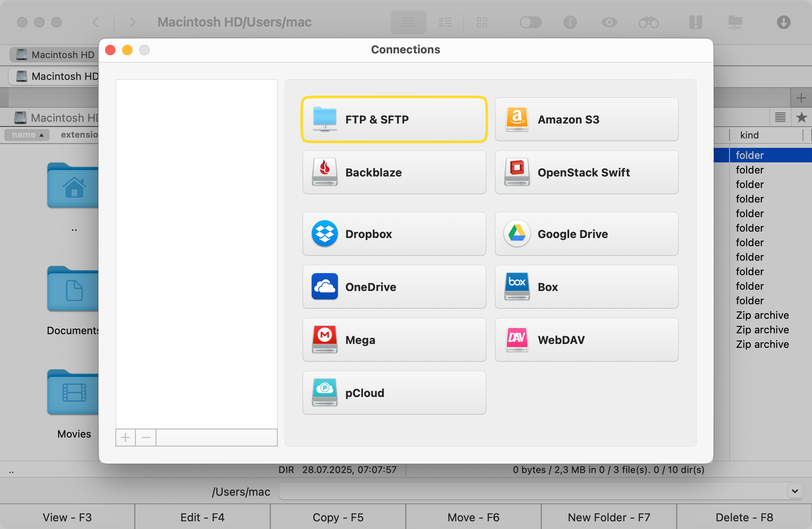Select the OneDrive connection
The height and width of the screenshot is (529, 812).
394,287
